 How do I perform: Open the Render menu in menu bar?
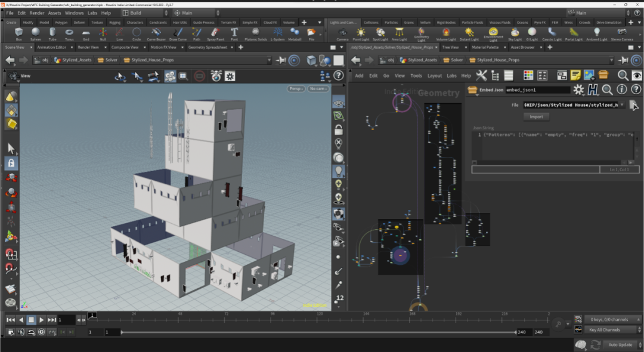click(x=37, y=13)
